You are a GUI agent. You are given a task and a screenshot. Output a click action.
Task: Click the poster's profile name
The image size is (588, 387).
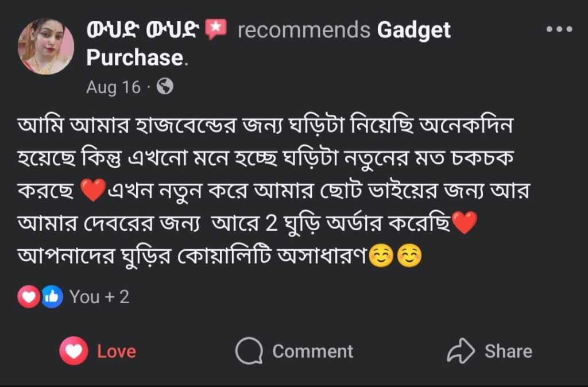[142, 30]
